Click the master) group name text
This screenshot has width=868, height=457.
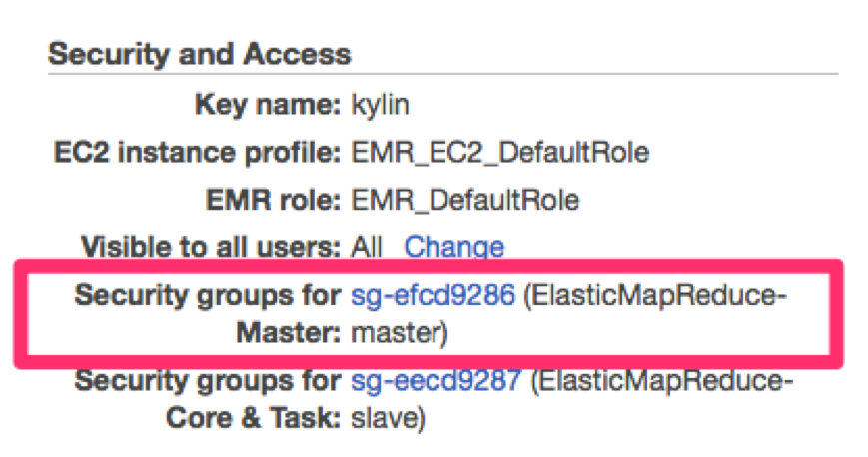point(400,331)
